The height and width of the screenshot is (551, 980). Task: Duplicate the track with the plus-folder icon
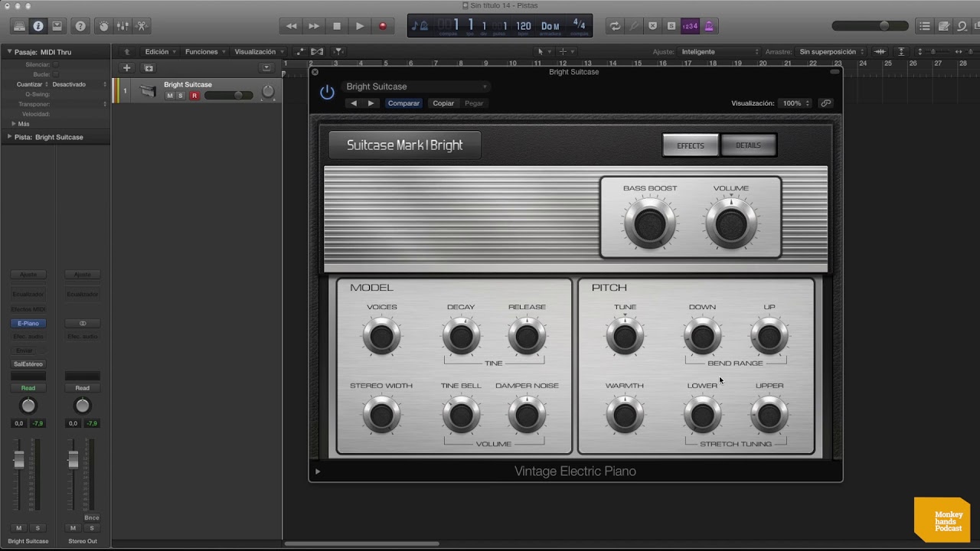coord(149,68)
